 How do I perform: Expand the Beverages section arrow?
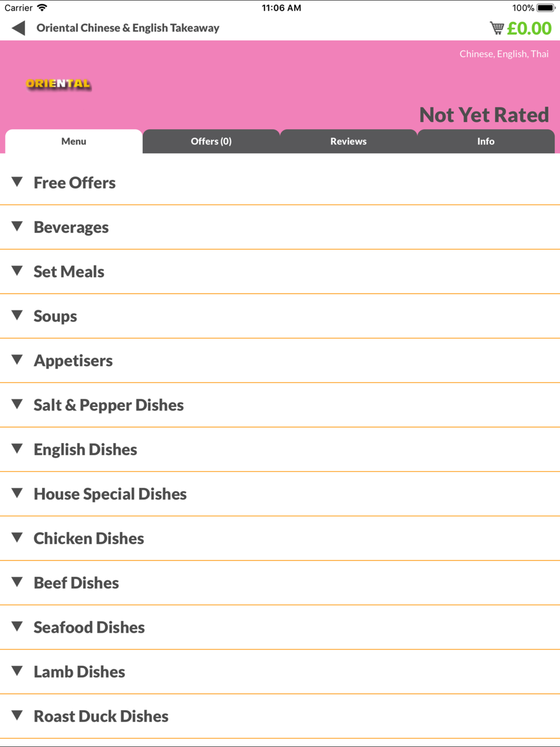tap(17, 226)
